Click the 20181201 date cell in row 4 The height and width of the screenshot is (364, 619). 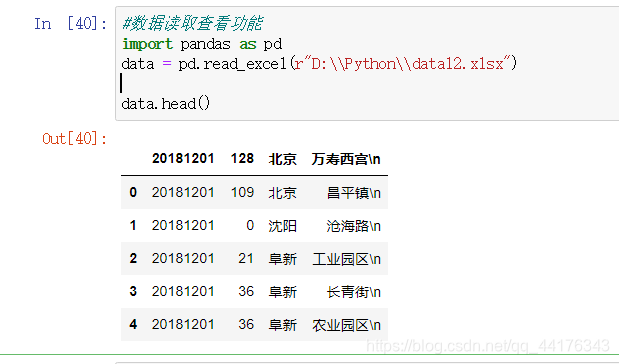183,324
